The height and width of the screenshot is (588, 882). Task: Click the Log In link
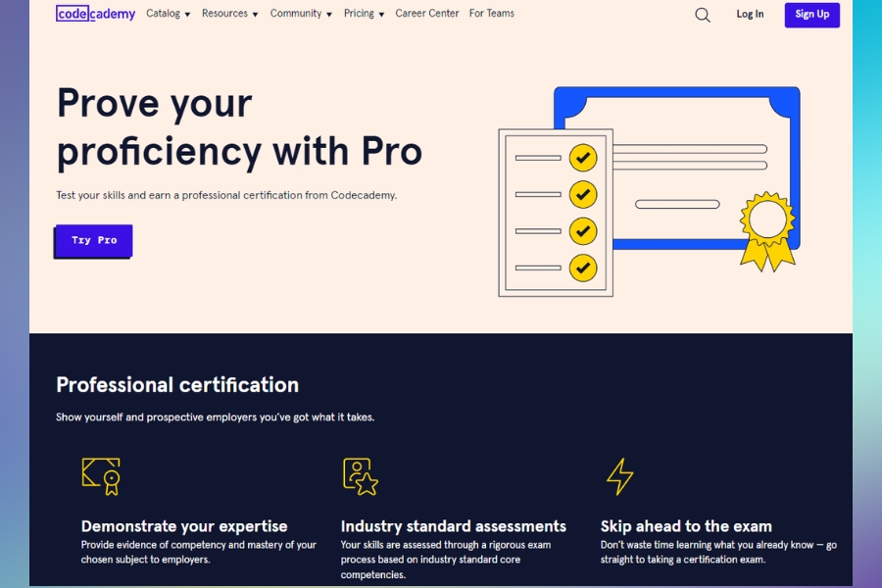tap(750, 14)
